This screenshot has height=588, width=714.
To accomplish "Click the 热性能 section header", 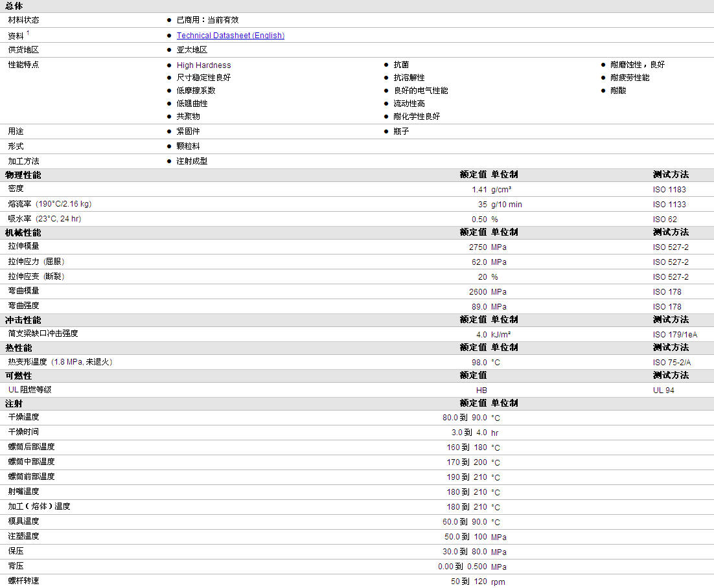I will pos(19,348).
